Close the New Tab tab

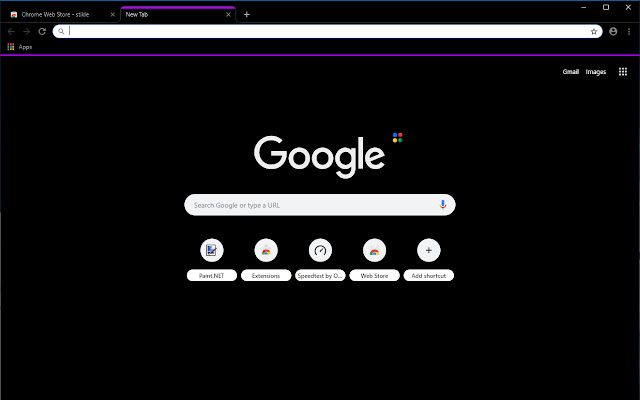click(228, 15)
